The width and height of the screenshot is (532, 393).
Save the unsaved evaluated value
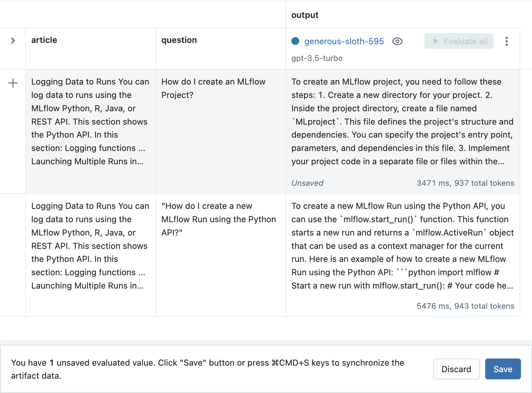pyautogui.click(x=502, y=369)
